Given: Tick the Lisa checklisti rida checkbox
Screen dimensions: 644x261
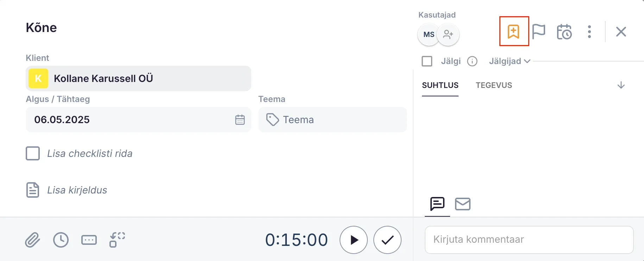Looking at the screenshot, I should tap(33, 153).
